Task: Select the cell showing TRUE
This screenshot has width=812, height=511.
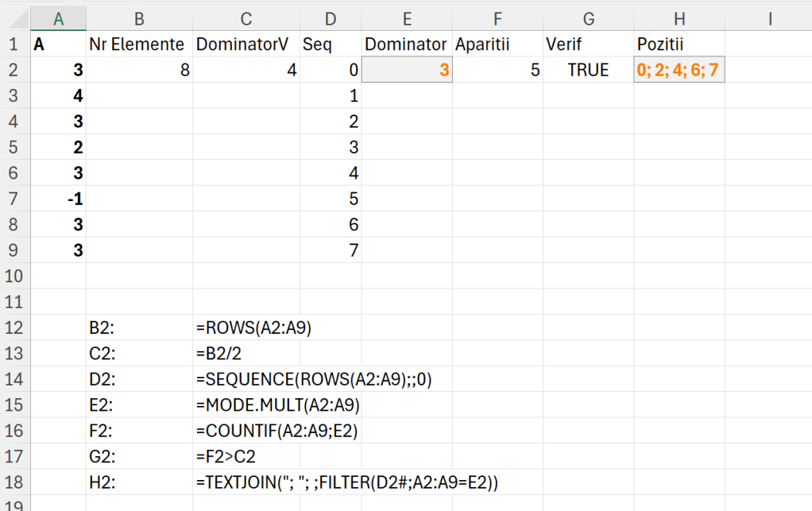Action: click(589, 70)
